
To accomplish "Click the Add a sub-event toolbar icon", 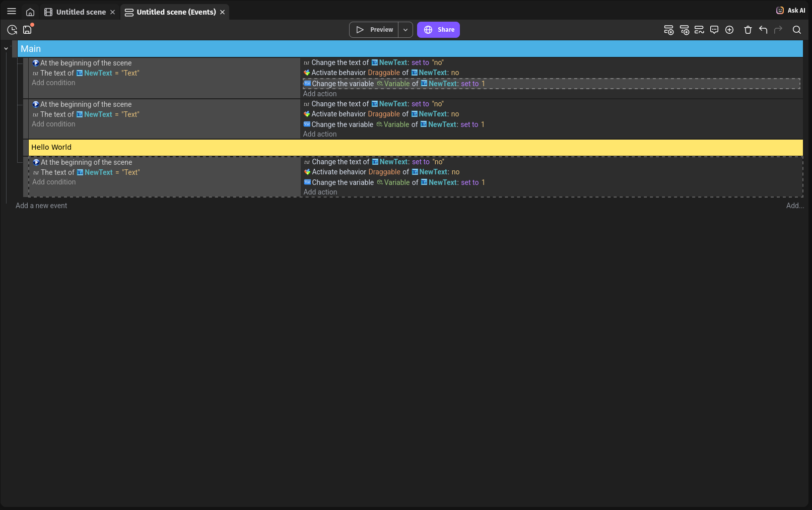I will coord(684,30).
